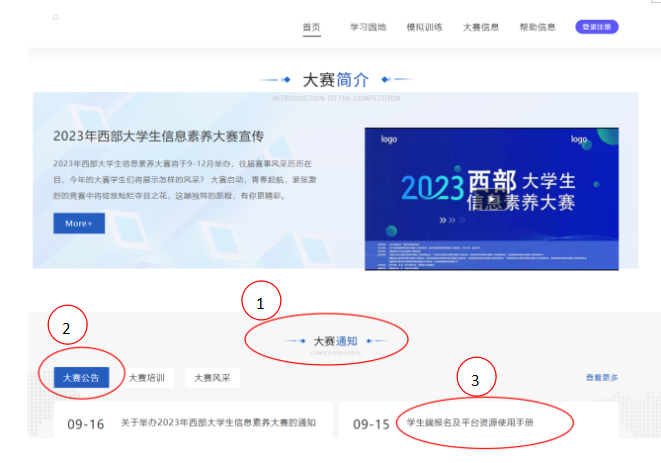Select 大赛信息 in the navigation bar
This screenshot has width=661, height=463.
480,27
